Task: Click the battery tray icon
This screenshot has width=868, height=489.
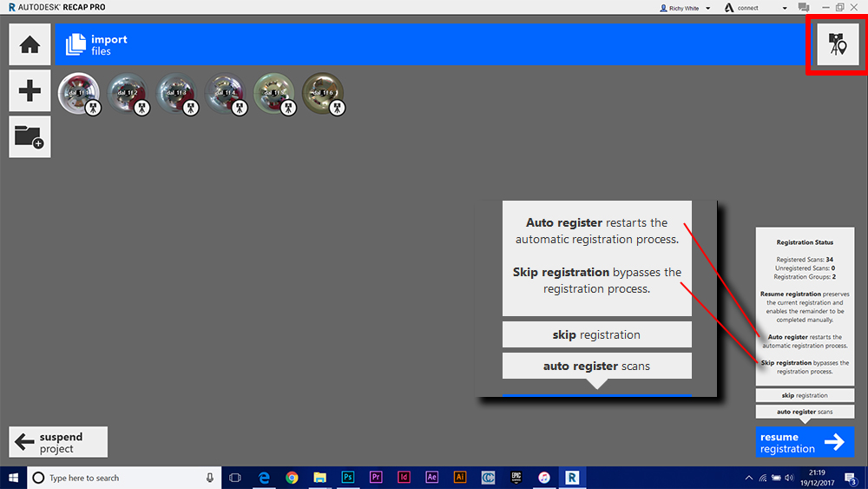Action: (776, 478)
